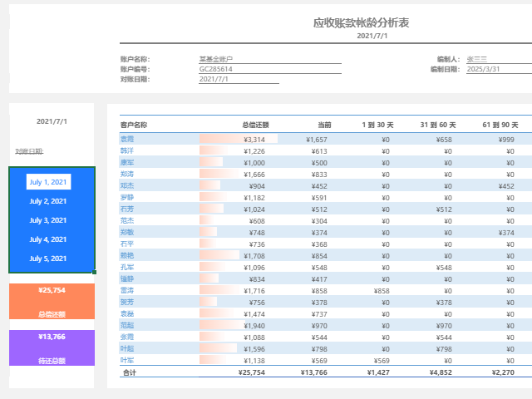Image resolution: width=532 pixels, height=399 pixels.
Task: Click the 当前 column header
Action: (x=324, y=125)
